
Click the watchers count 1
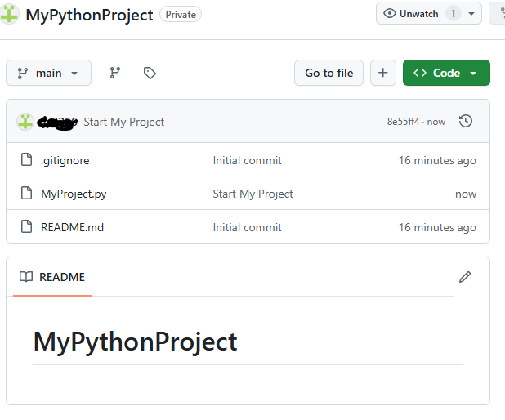pyautogui.click(x=454, y=14)
